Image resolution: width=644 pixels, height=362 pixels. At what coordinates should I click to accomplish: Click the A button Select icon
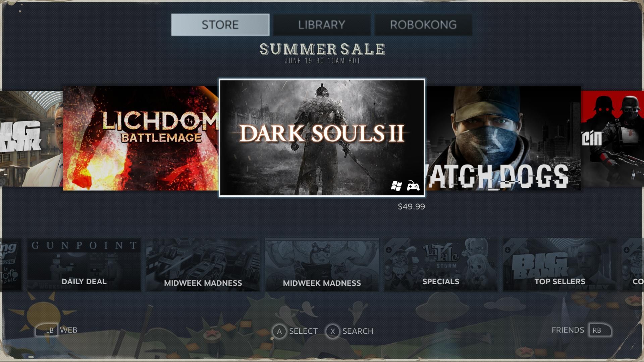tap(279, 331)
